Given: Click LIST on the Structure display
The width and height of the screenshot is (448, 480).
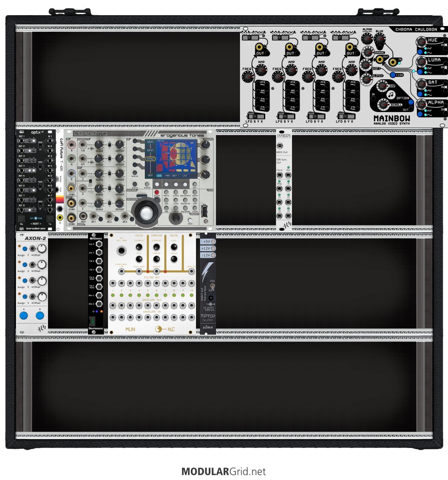Looking at the screenshot, I should 184,176.
